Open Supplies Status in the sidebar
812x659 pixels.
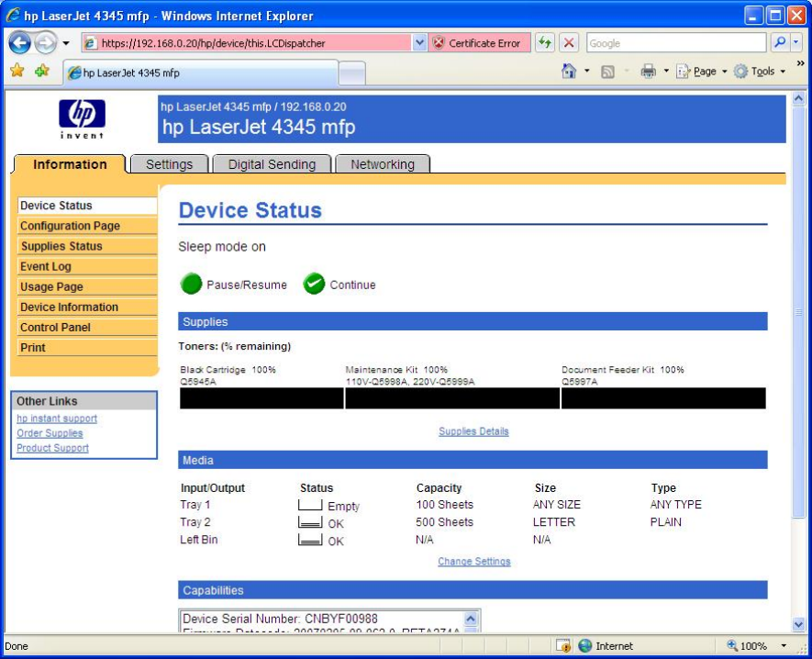pyautogui.click(x=87, y=246)
